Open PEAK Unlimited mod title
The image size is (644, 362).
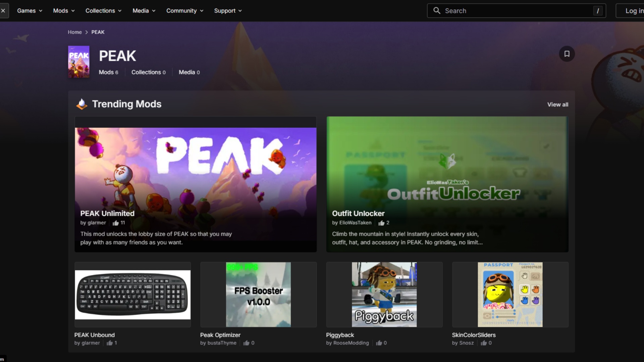[x=107, y=214]
